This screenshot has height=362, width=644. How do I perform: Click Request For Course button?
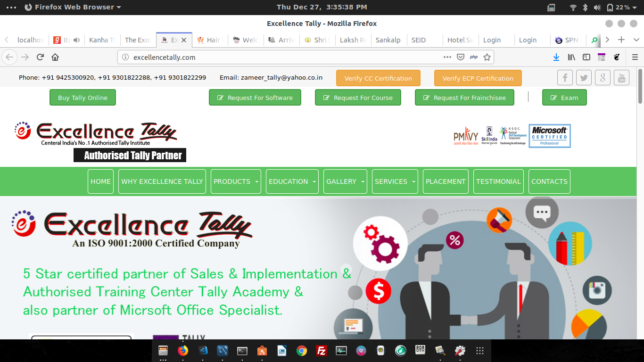coord(358,98)
